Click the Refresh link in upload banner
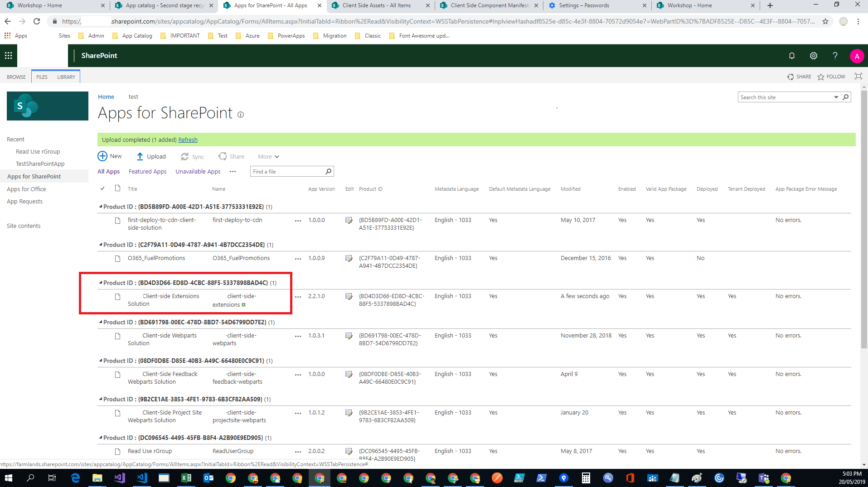868x487 pixels. (x=188, y=140)
